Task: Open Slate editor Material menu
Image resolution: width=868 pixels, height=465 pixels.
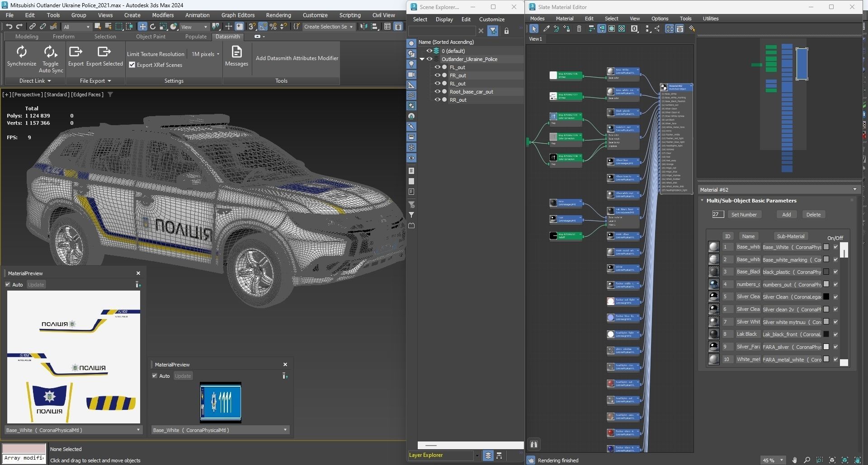Action: pos(564,19)
